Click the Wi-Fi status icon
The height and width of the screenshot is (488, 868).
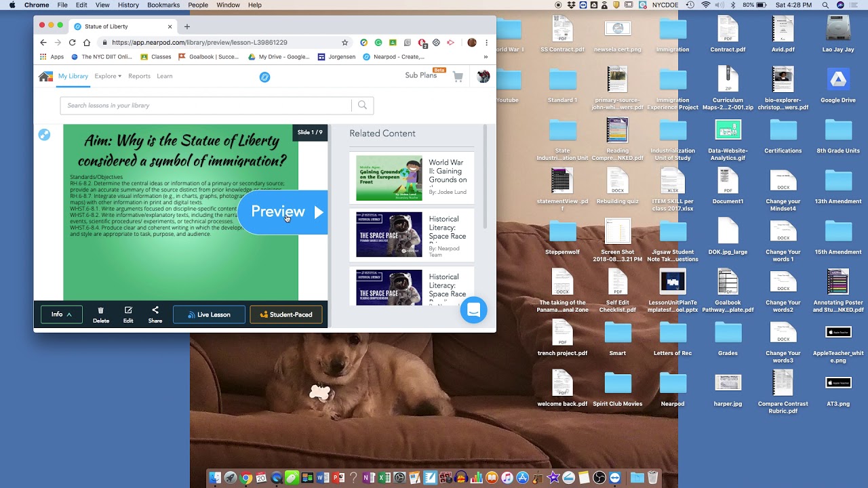tap(706, 5)
